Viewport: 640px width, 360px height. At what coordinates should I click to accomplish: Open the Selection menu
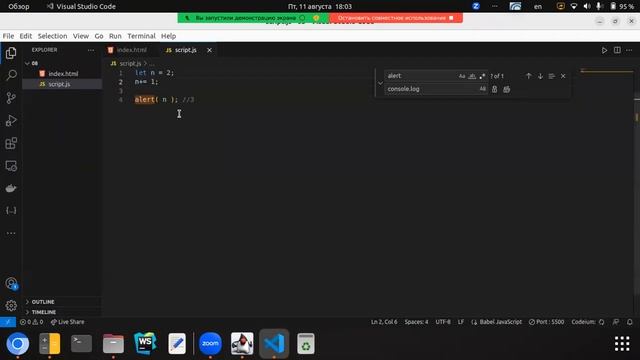[52, 36]
